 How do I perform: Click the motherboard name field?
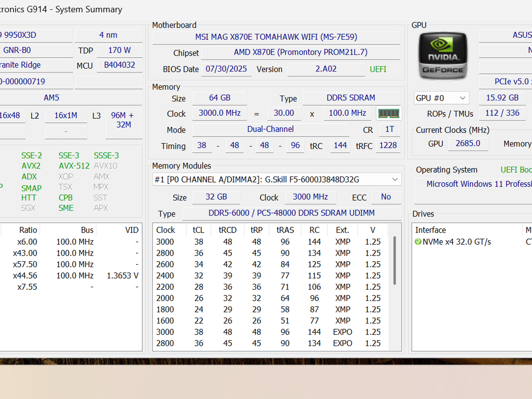point(276,37)
